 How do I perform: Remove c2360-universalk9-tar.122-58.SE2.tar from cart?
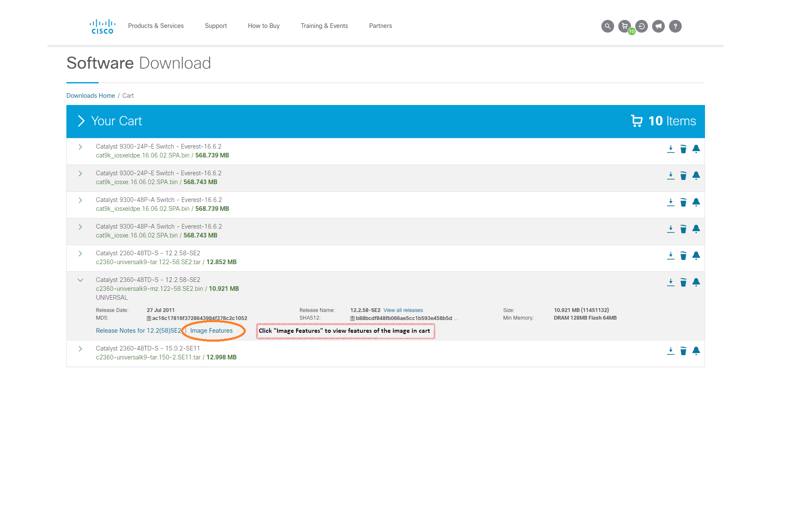[683, 256]
